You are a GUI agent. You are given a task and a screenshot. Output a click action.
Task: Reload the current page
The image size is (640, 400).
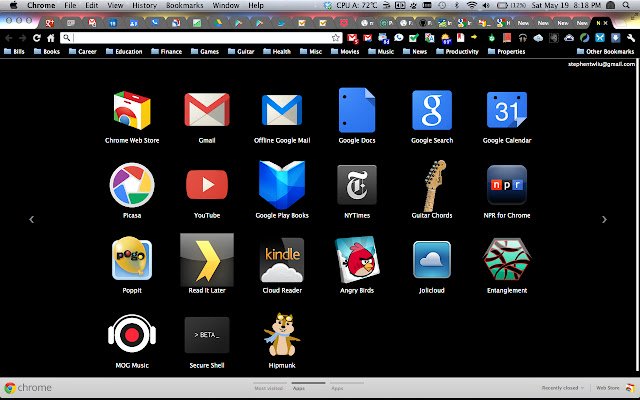point(37,38)
